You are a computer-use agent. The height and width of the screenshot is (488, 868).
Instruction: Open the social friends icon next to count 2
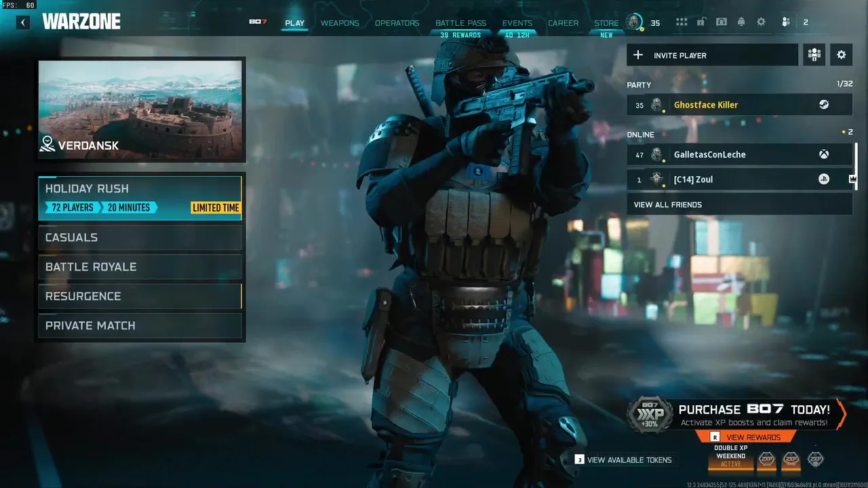786,22
